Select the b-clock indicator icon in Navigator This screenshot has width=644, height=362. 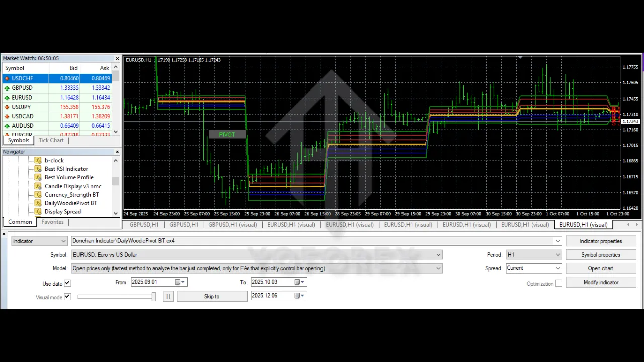pyautogui.click(x=38, y=160)
